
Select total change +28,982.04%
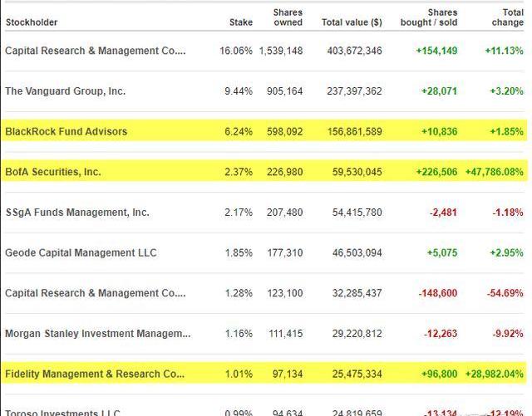495,374
